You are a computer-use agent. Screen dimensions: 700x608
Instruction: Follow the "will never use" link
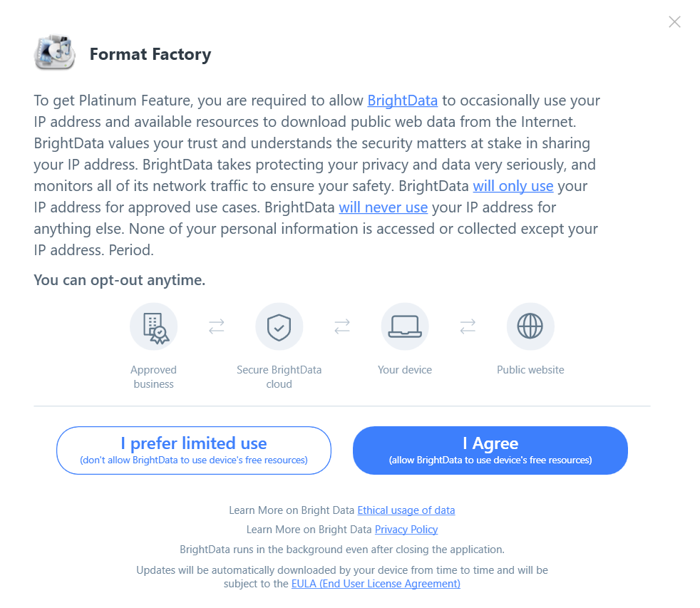point(383,207)
